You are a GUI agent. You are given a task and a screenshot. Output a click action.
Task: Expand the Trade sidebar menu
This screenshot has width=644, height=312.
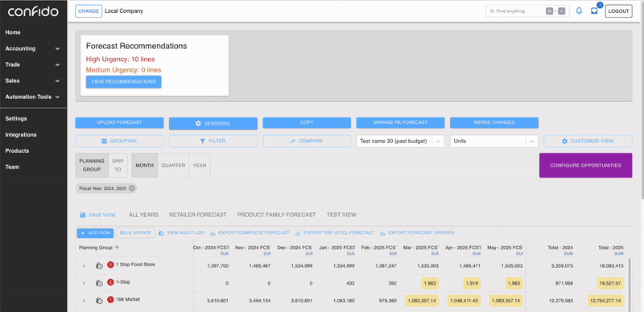[x=33, y=64]
